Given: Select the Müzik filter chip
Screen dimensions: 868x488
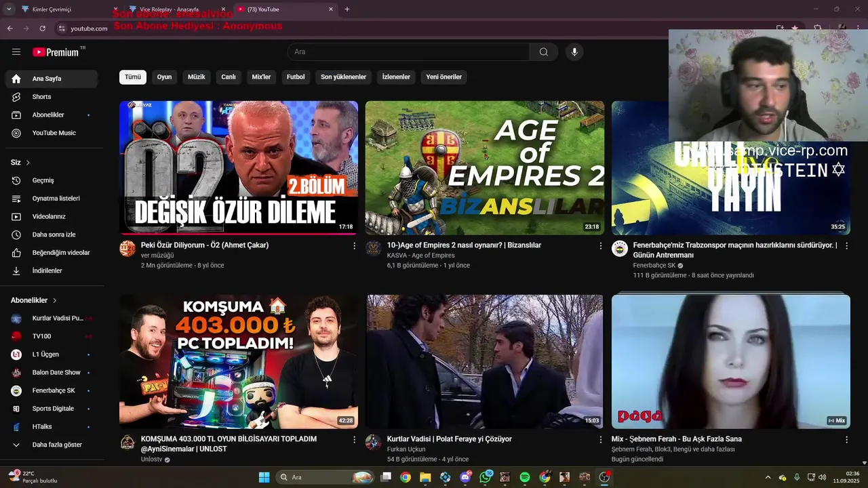Looking at the screenshot, I should pos(197,77).
